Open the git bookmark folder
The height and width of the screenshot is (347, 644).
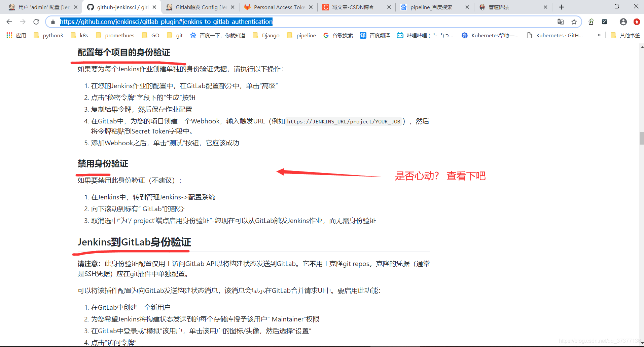(175, 35)
